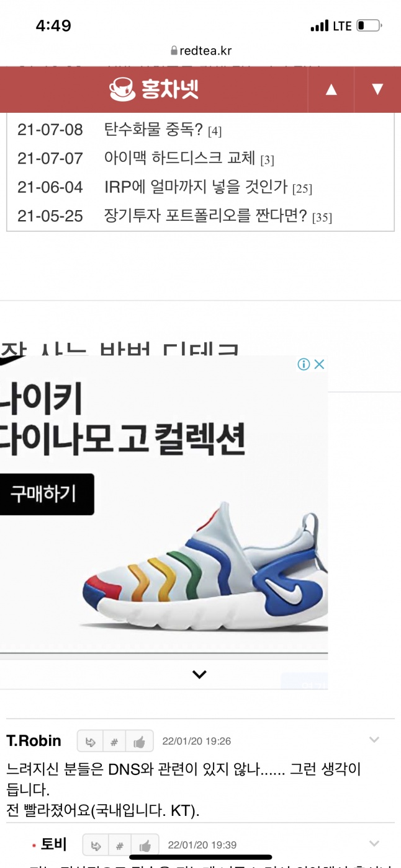Jump to top with up arrow
The width and height of the screenshot is (401, 868).
[x=331, y=89]
